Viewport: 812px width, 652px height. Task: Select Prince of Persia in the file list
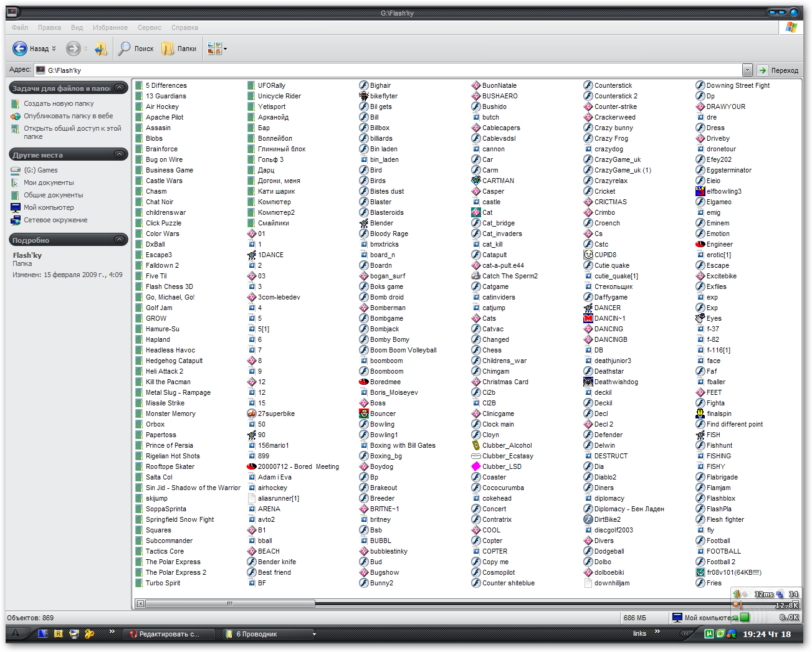point(170,445)
